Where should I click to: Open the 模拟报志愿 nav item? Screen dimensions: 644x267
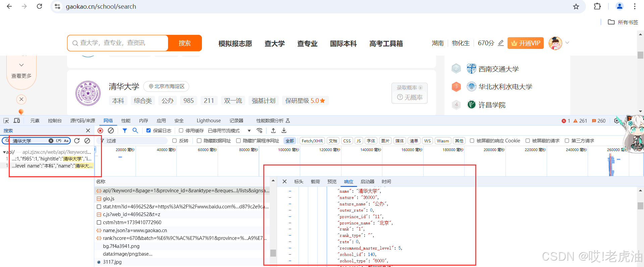[x=235, y=44]
